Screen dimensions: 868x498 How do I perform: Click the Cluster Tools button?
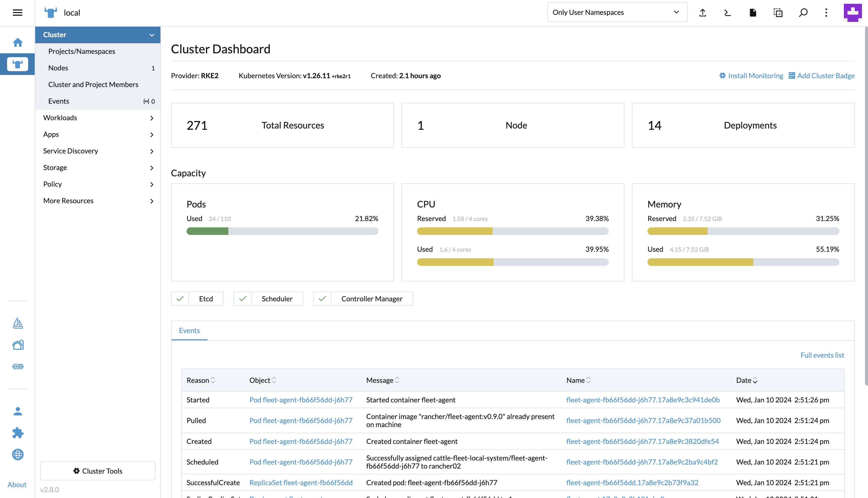98,471
